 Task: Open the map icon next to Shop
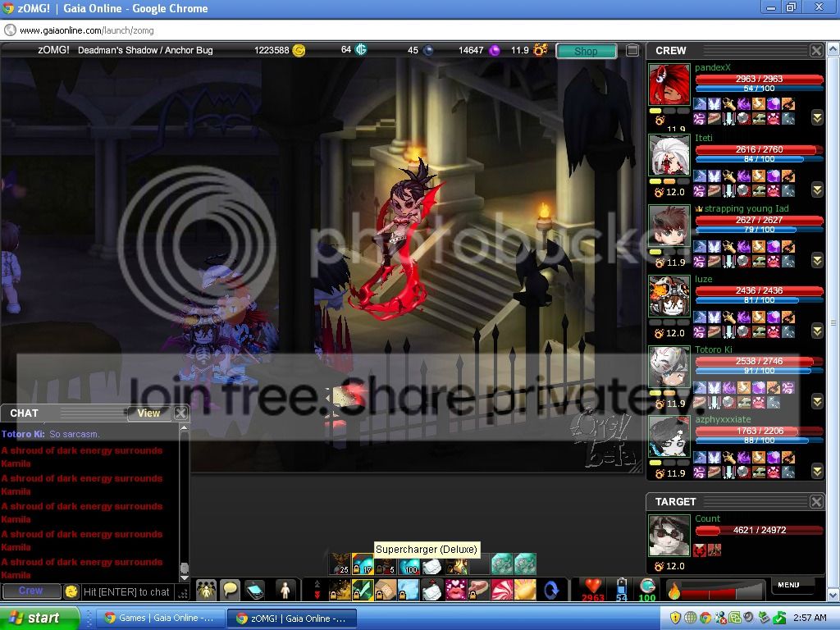point(632,50)
